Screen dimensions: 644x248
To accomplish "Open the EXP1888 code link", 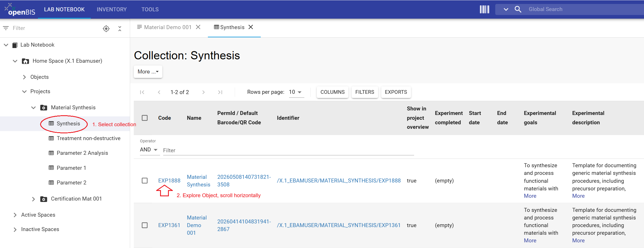I will click(x=169, y=180).
